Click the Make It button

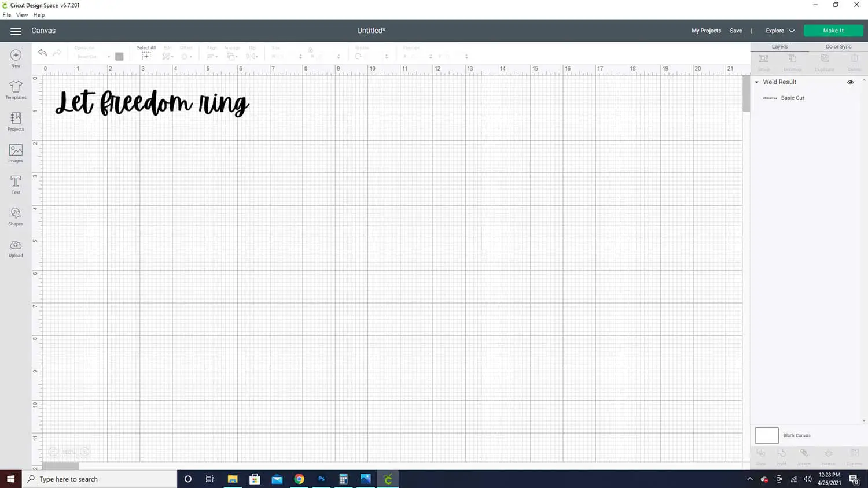click(833, 31)
